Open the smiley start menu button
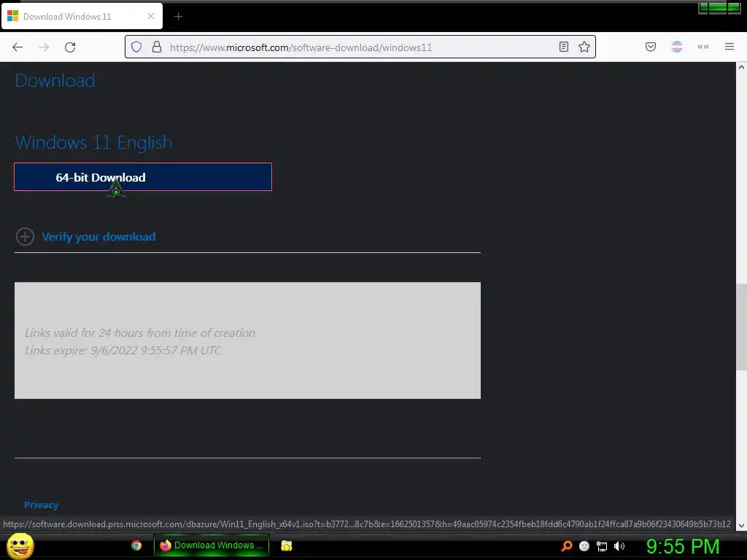This screenshot has width=747, height=560. (x=20, y=545)
